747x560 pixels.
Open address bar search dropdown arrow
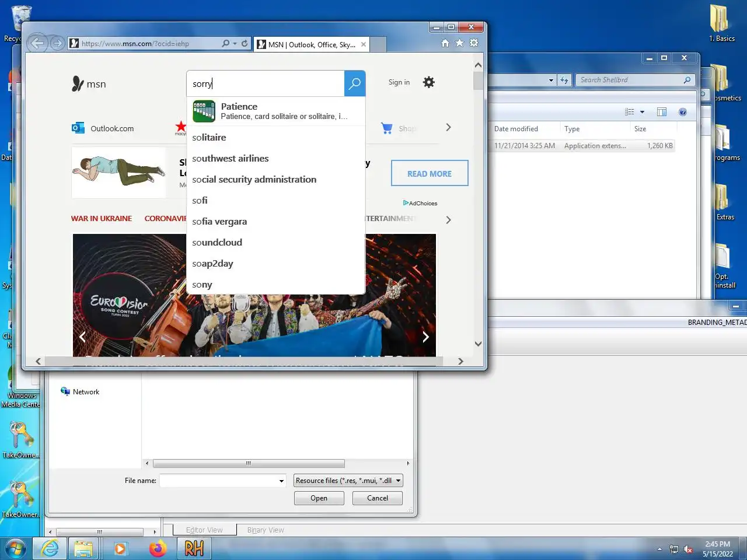[235, 43]
